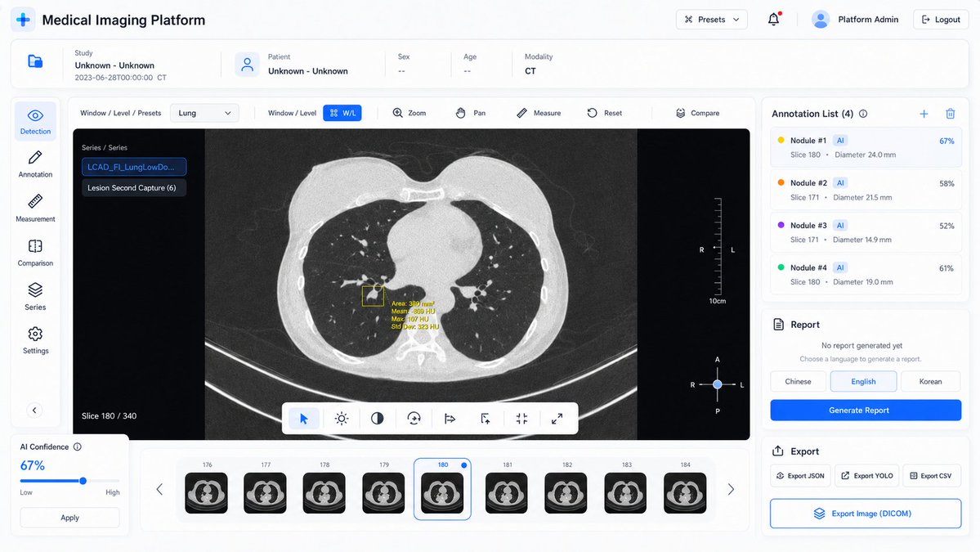Open the notifications bell
The image size is (980, 552).
coord(774,20)
